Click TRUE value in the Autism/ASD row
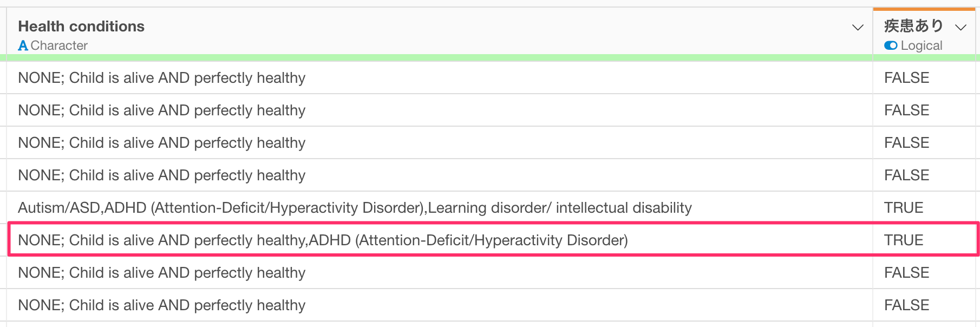 (x=904, y=207)
